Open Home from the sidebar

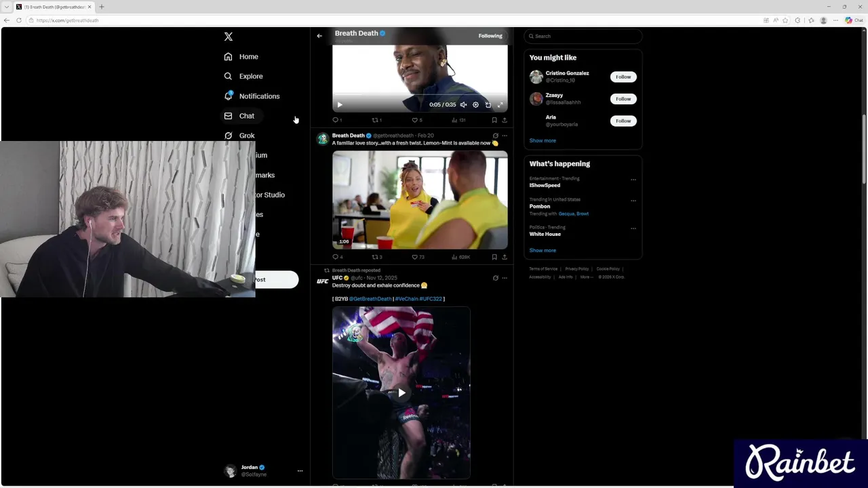241,56
